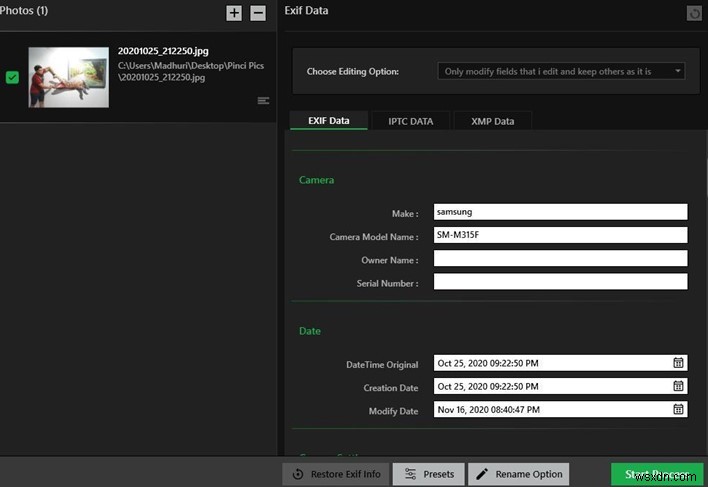Click the Rename Option button
Viewport: 708px width, 487px height.
518,474
